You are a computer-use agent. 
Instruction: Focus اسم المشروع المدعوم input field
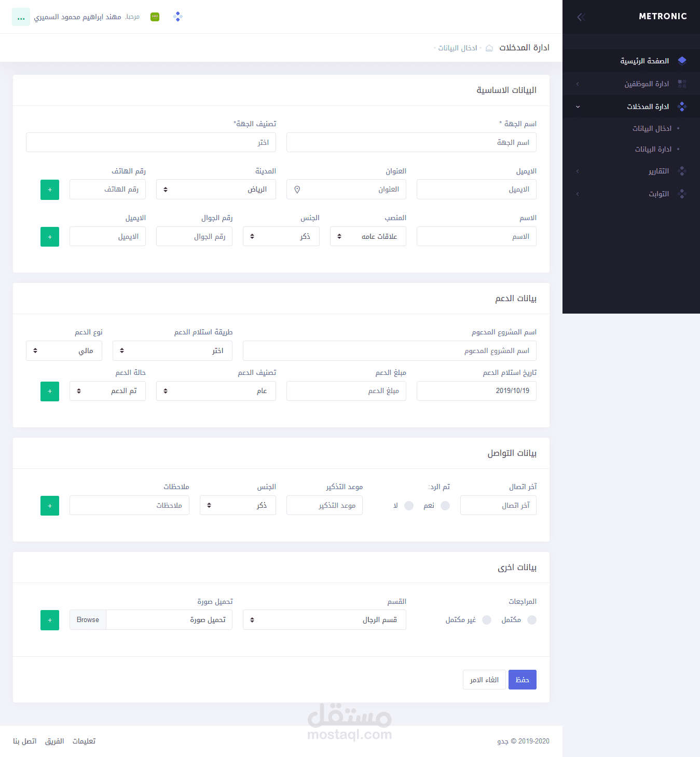coord(390,351)
